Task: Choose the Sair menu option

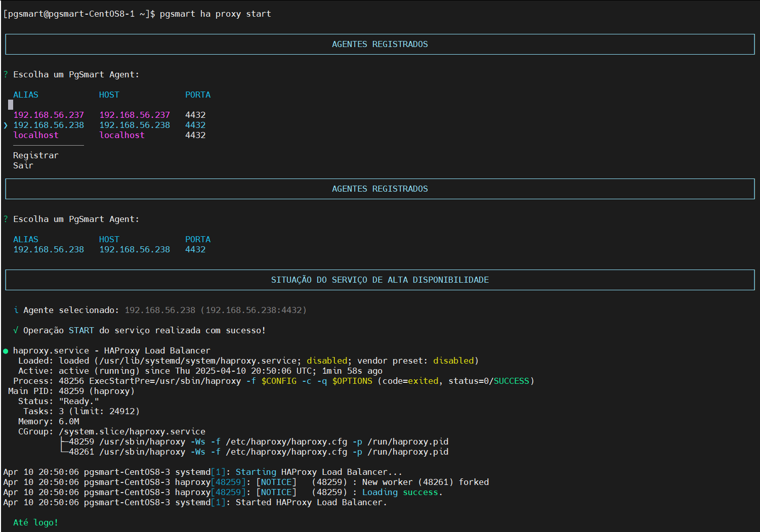Action: pyautogui.click(x=23, y=165)
